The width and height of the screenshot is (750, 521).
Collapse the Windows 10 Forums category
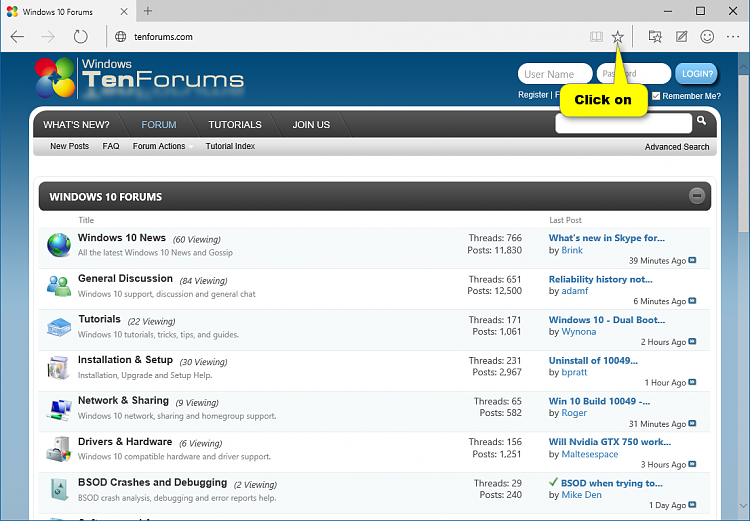tap(697, 196)
